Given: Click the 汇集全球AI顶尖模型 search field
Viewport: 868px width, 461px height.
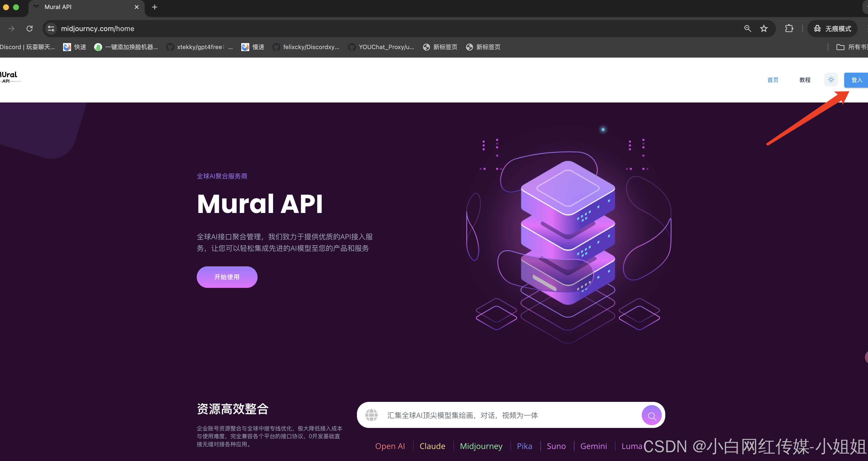Looking at the screenshot, I should pyautogui.click(x=511, y=415).
